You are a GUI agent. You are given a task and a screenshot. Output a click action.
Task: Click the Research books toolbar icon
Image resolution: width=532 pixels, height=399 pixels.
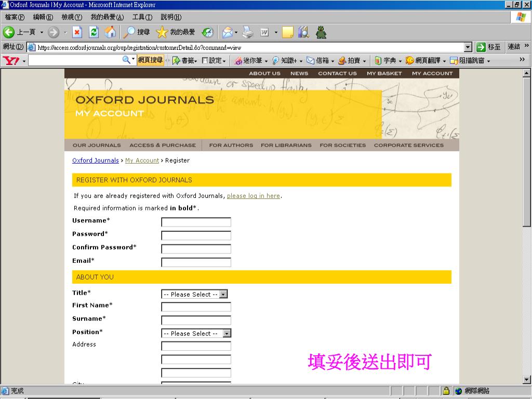(303, 32)
